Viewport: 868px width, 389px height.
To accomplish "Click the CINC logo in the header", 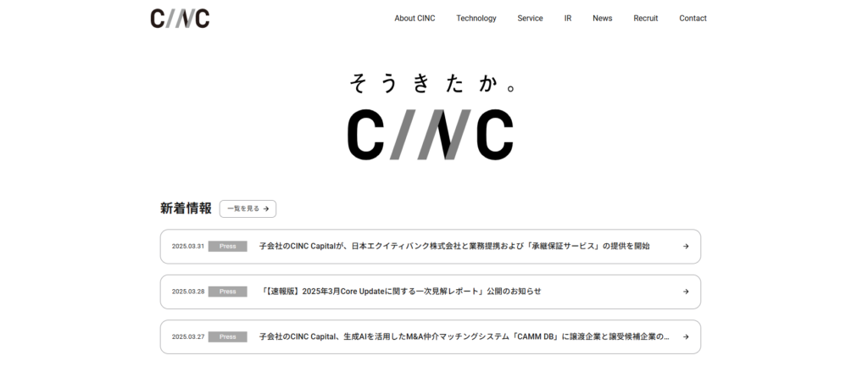I will tap(180, 19).
